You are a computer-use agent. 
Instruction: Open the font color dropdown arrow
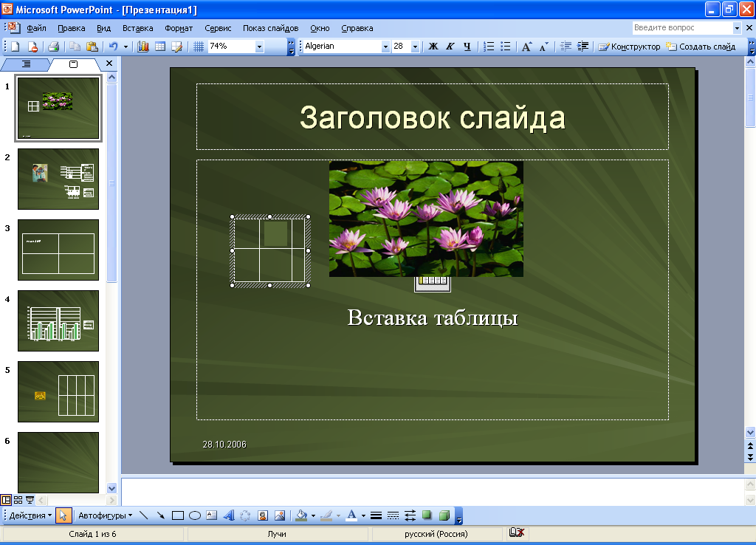pyautogui.click(x=363, y=515)
